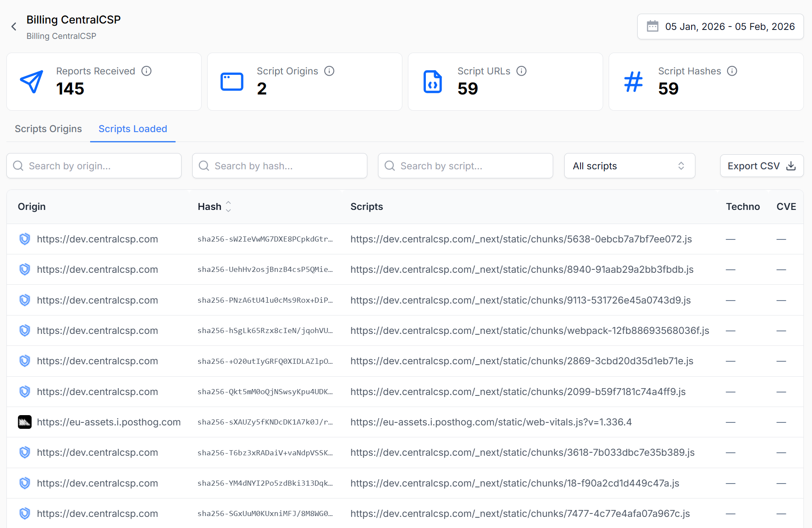812x528 pixels.
Task: Click the info tooltip next to Reports Received
Action: point(146,71)
